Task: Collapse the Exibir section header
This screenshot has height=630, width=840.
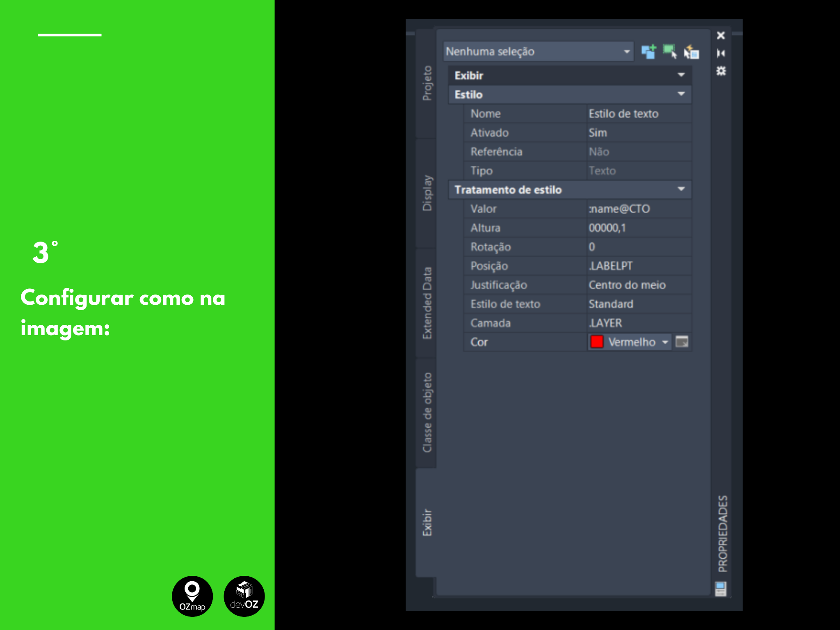Action: (x=570, y=75)
